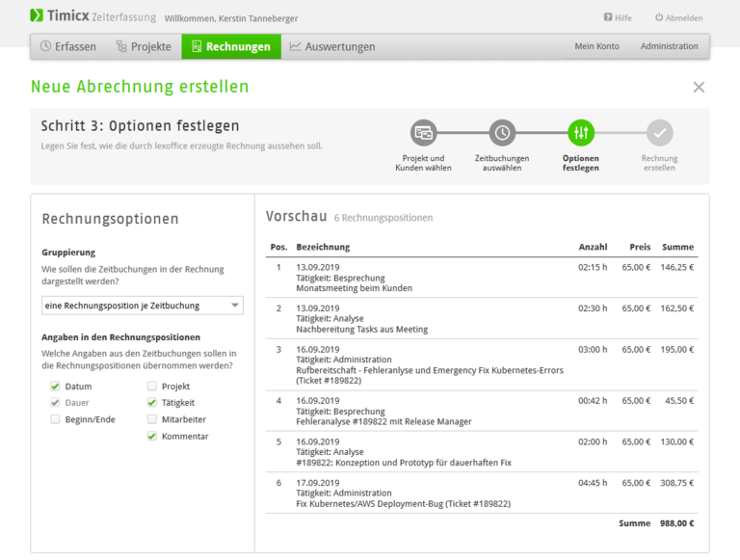Go to 'Projekt und Kunden wählen' step icon
The width and height of the screenshot is (740, 560).
(x=423, y=133)
